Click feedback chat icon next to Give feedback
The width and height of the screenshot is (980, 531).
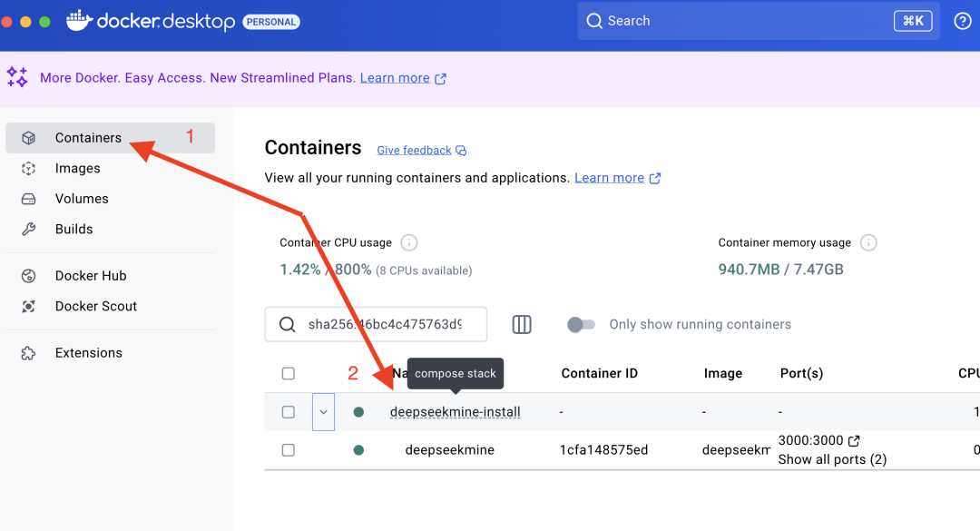point(461,151)
